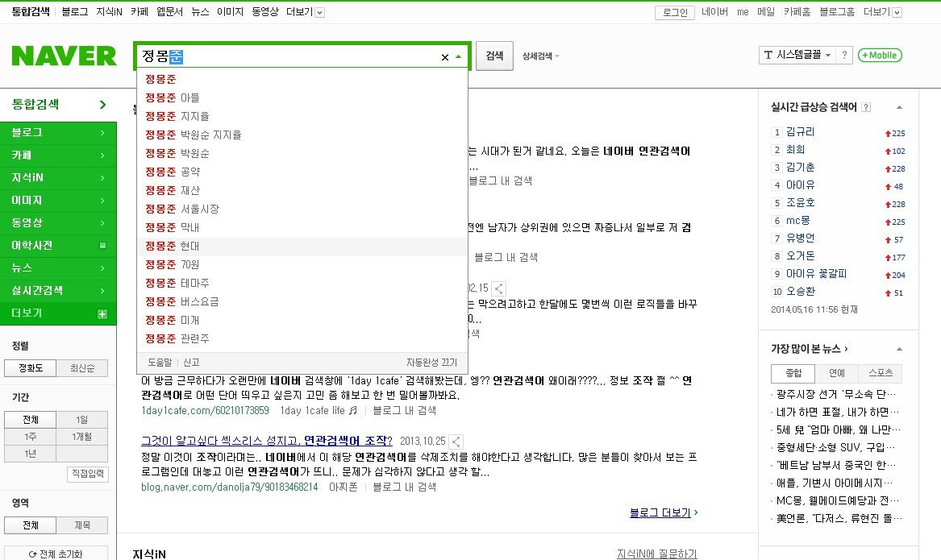Viewport: 941px width, 560px height.
Task: Choose suggestion 정몽준 버스요금
Action: [302, 301]
